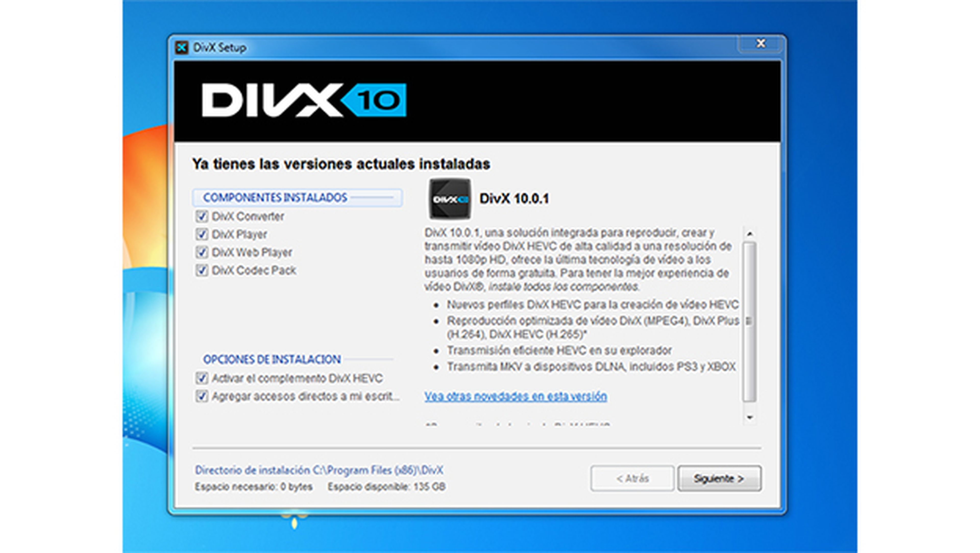
Task: Click the Transmita MKV a dispositivos DLNA bullet
Action: click(591, 367)
